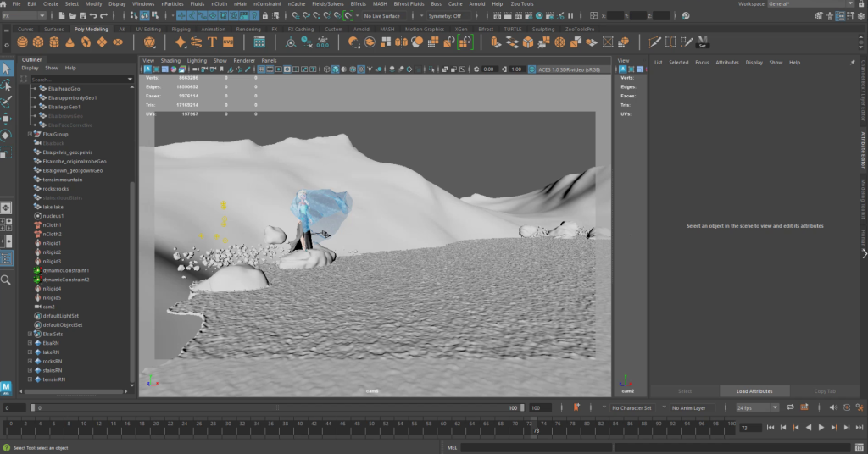This screenshot has width=868, height=454.
Task: Open the nCloth menu
Action: 220,4
